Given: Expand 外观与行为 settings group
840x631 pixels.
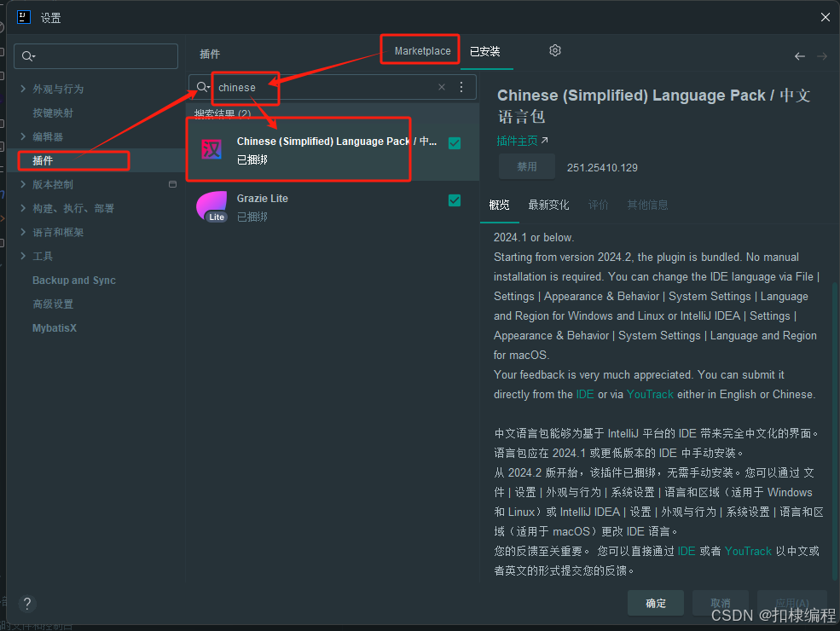Looking at the screenshot, I should coord(23,89).
